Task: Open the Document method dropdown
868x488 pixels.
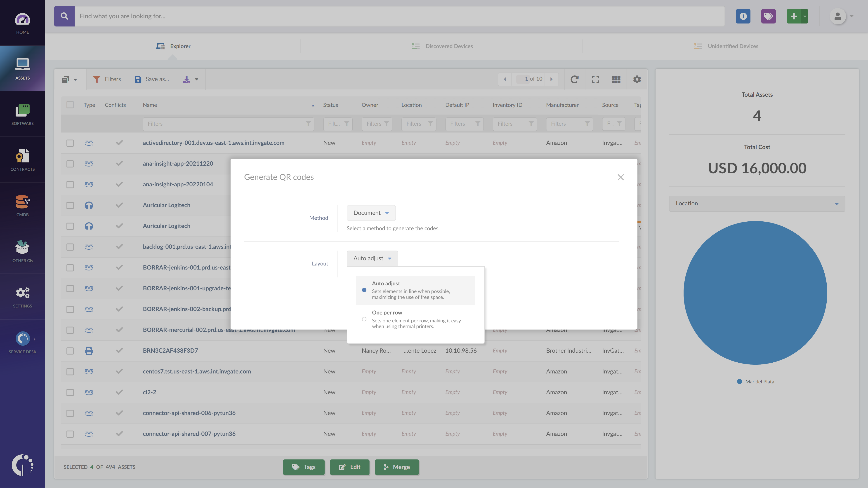Action: (x=371, y=213)
